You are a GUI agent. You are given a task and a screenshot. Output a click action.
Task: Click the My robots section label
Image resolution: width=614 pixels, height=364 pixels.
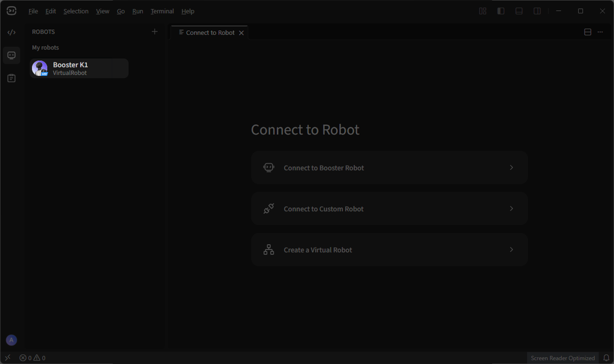click(45, 47)
